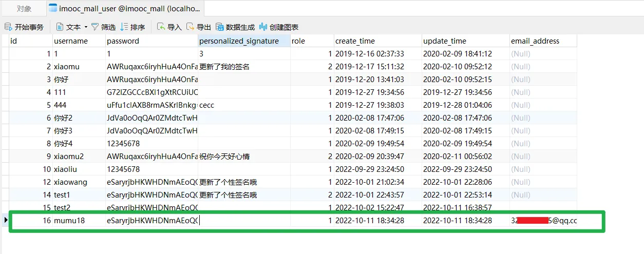
Task: Click the (Null) email cell in the xiaomu row
Action: click(x=543, y=67)
